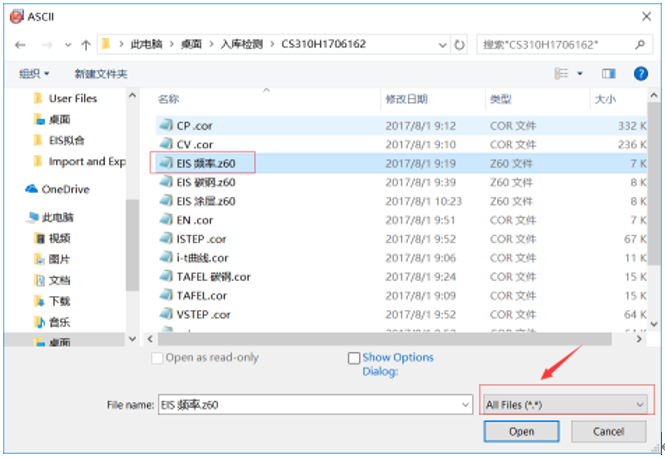Select 图片 folder in navigation pane
665x458 pixels.
(53, 259)
